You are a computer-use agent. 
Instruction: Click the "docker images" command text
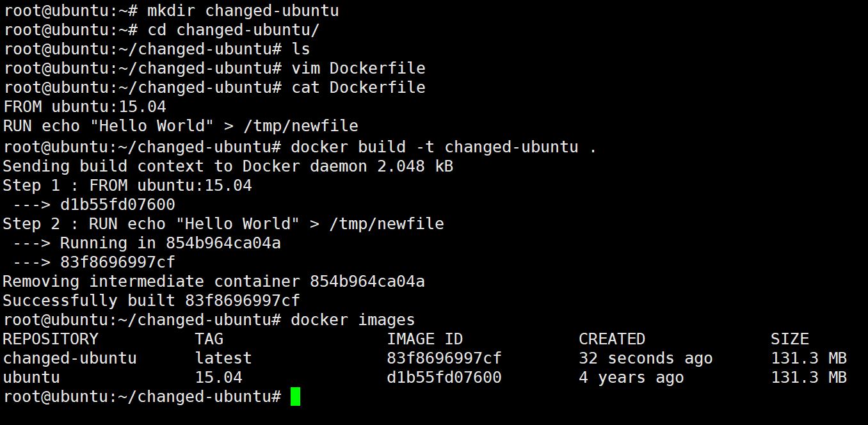[353, 320]
